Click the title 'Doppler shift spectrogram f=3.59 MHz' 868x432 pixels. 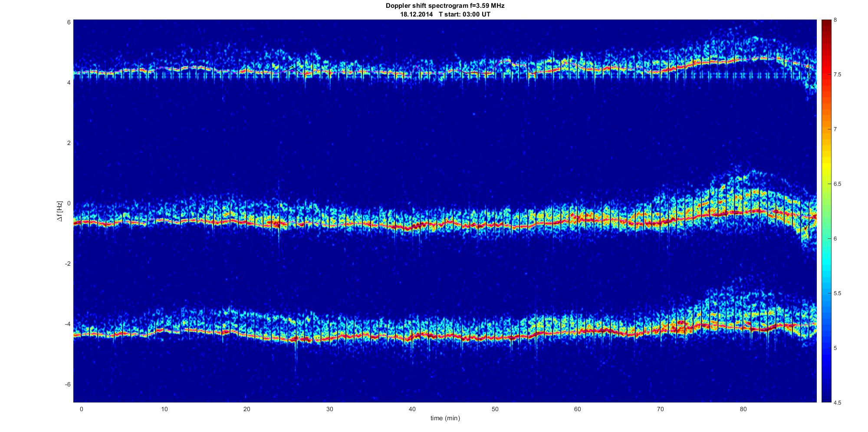tap(445, 6)
